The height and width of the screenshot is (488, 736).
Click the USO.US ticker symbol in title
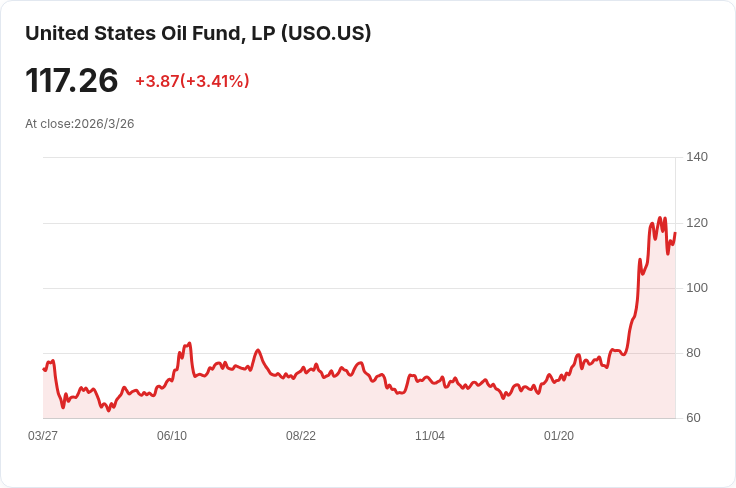coord(326,33)
